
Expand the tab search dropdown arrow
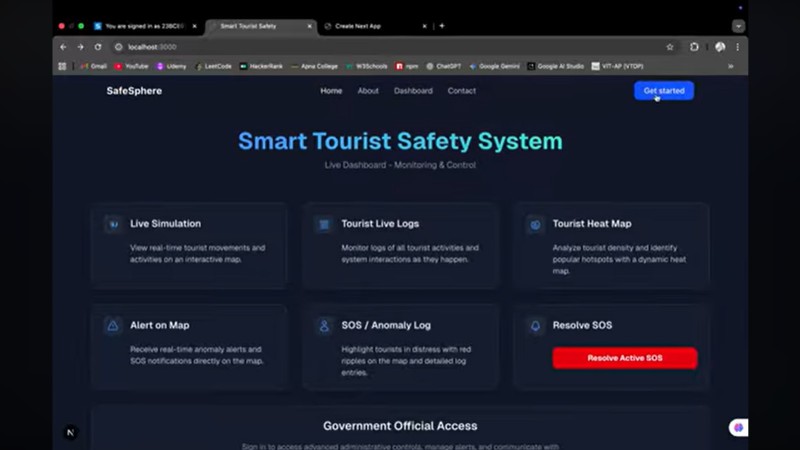(x=738, y=26)
